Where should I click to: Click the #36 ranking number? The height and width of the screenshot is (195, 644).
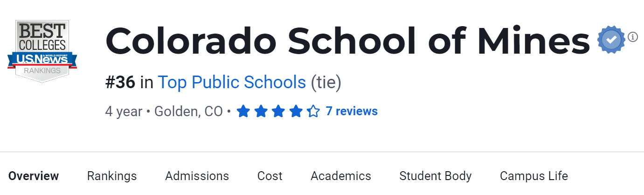click(x=120, y=83)
